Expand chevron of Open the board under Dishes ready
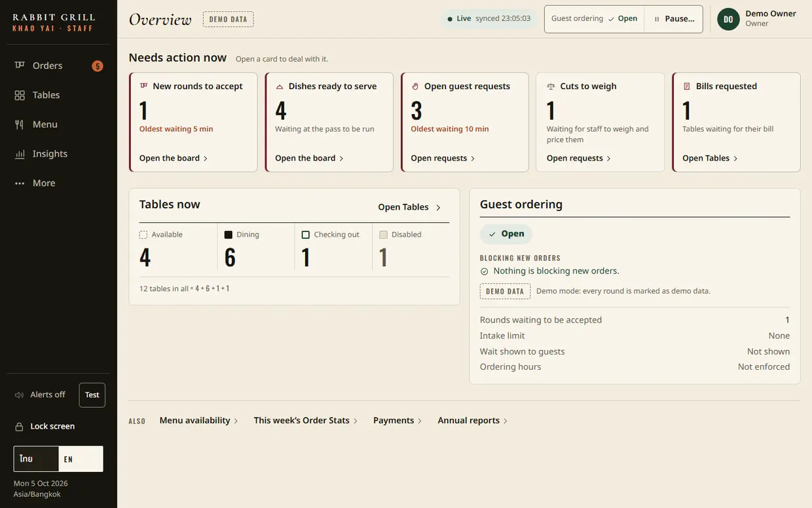This screenshot has height=508, width=812. point(341,159)
